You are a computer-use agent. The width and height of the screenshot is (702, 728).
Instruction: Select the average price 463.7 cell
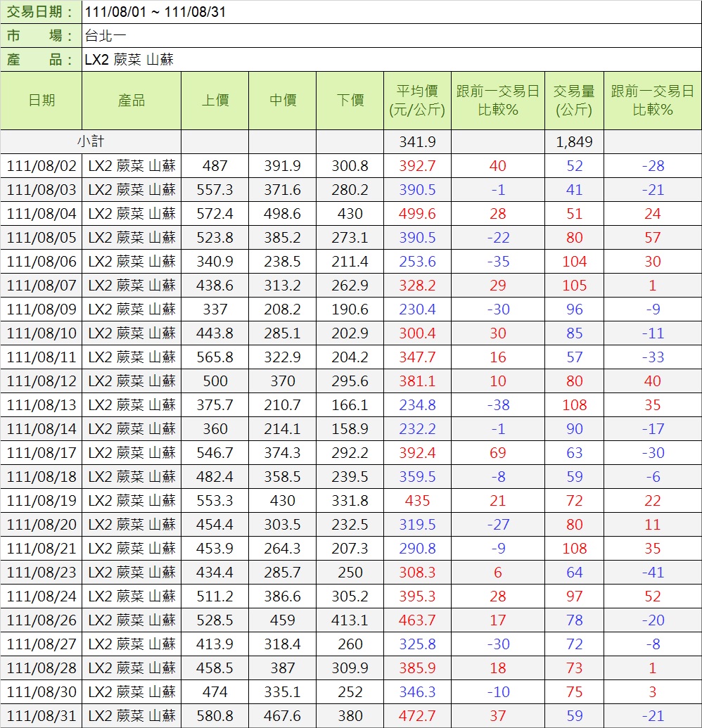(x=417, y=620)
